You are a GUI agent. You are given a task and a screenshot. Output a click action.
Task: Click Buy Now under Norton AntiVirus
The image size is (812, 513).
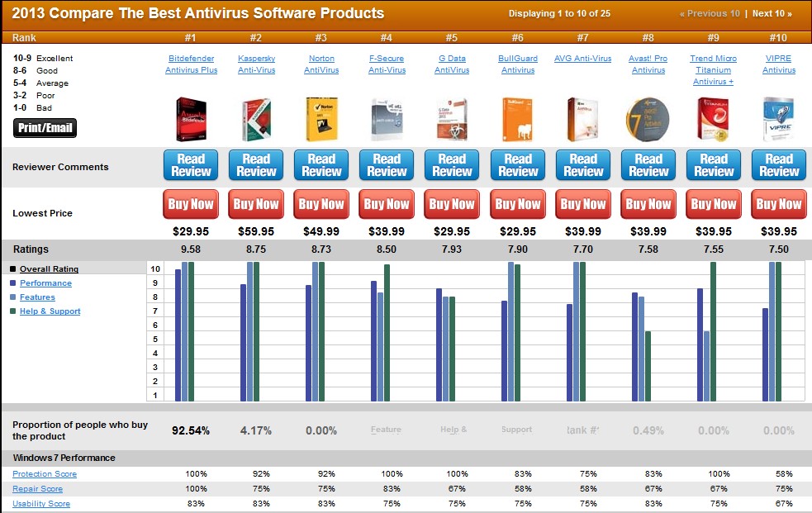tap(321, 204)
